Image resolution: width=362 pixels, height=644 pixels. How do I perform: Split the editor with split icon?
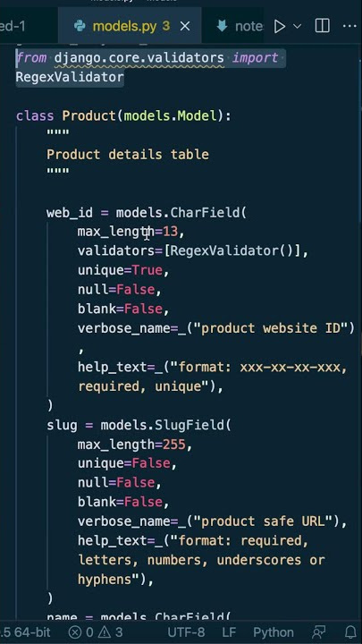coord(322,26)
